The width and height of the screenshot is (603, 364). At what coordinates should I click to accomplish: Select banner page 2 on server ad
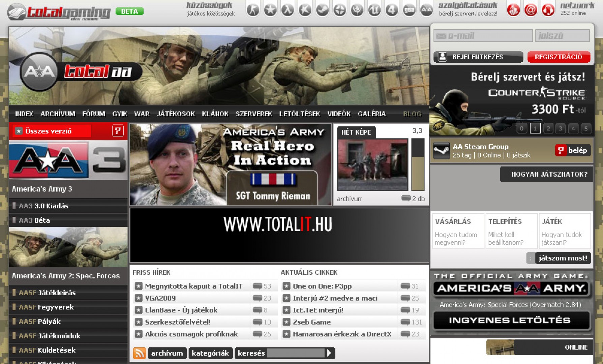click(548, 128)
